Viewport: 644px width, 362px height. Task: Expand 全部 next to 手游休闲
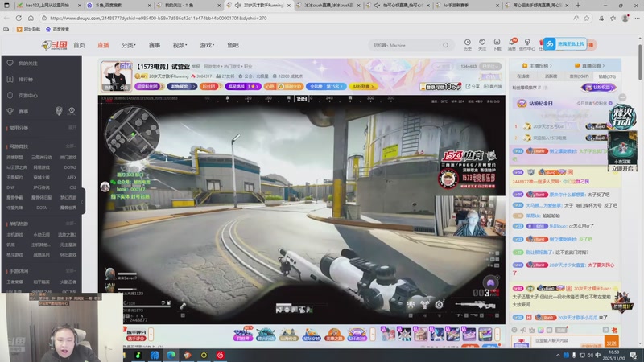[71, 271]
